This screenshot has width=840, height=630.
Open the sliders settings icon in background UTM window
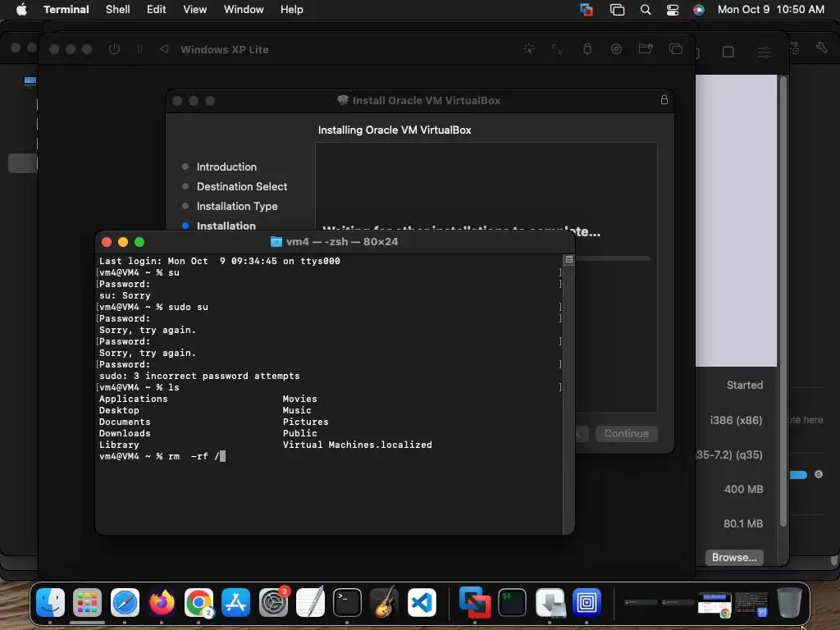[x=764, y=52]
